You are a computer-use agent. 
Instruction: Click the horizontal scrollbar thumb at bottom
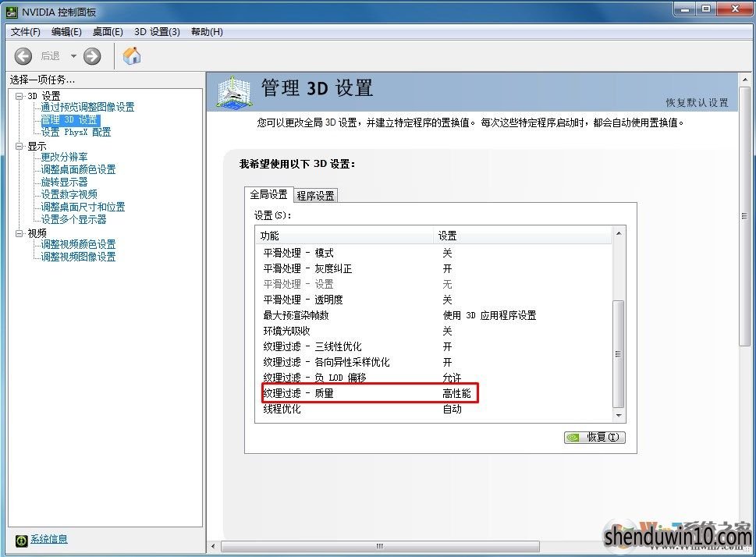(x=380, y=546)
